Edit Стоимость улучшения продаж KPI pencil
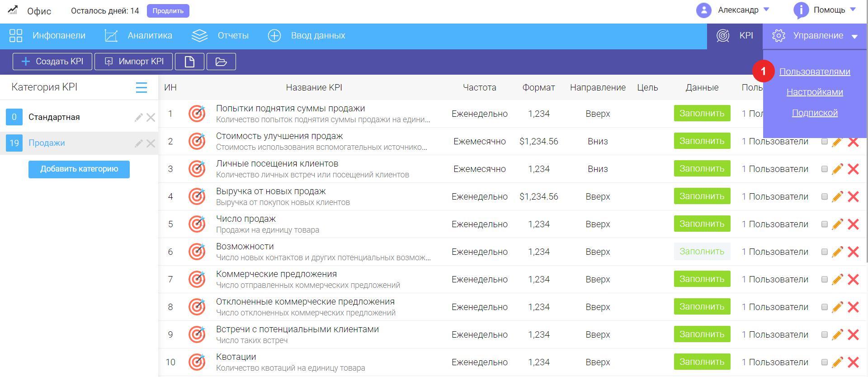Screen dimensions: 868x377 click(x=837, y=142)
